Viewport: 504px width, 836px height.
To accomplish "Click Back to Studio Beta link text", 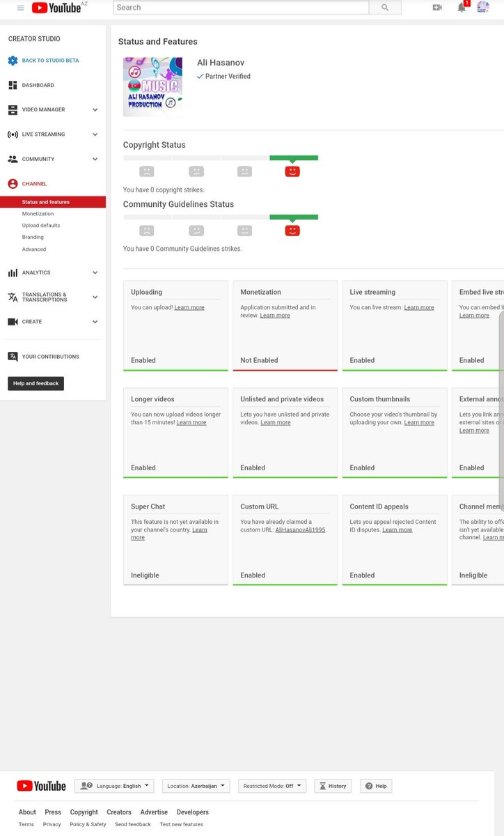I will [50, 61].
